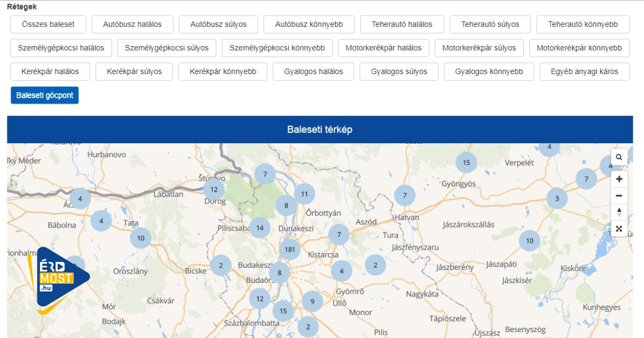This screenshot has height=338, width=644.
Task: Toggle the Baleseti gócpont layer
Action: click(x=45, y=95)
